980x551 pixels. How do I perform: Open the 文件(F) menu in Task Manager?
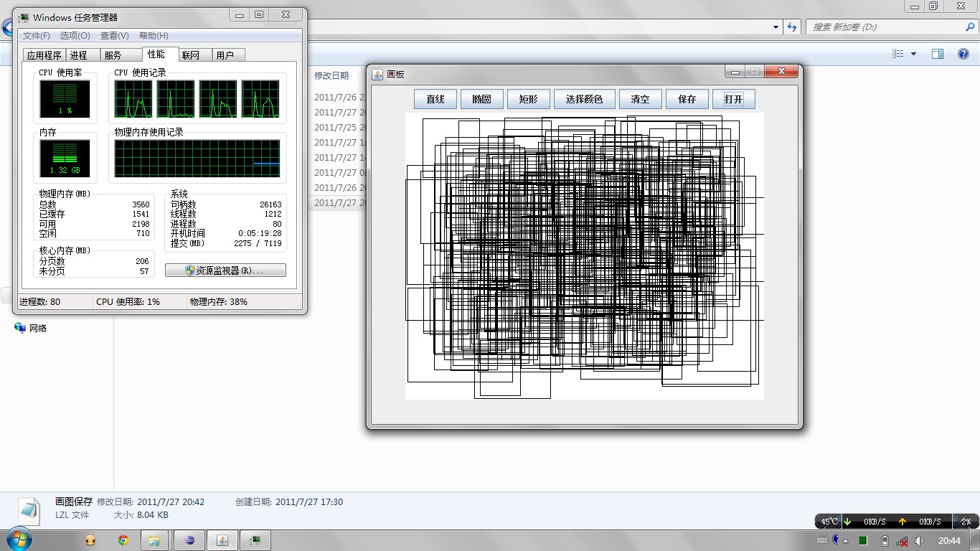tap(37, 36)
